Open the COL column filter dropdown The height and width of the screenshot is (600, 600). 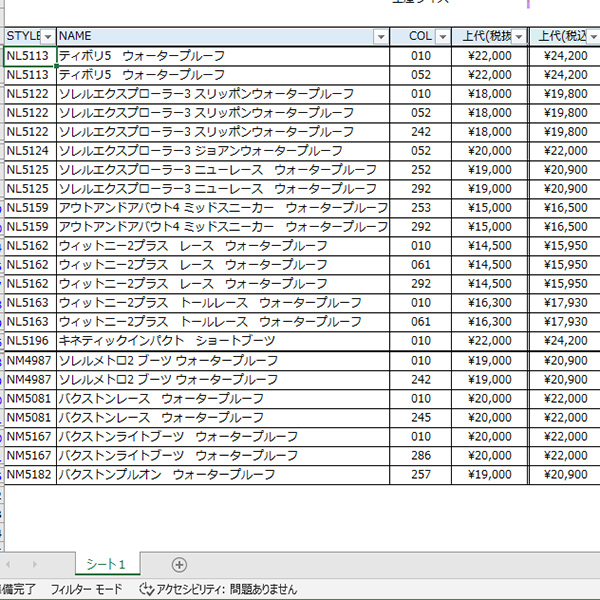coord(443,37)
